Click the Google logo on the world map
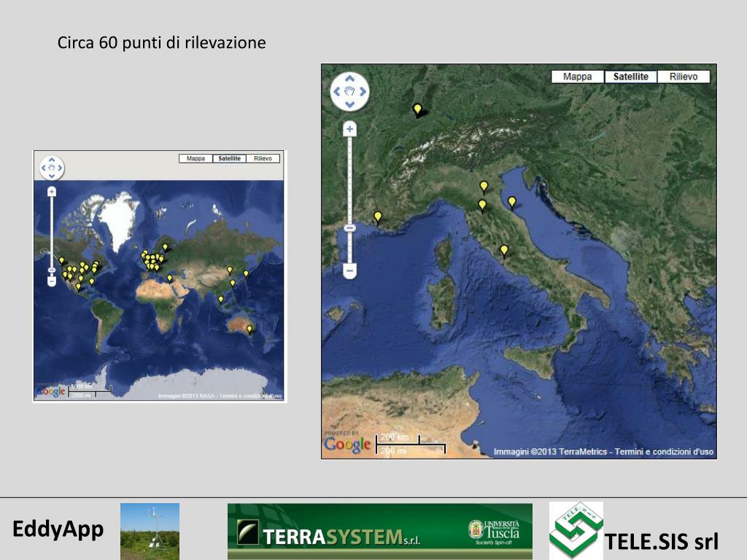This screenshot has width=747, height=560. (x=50, y=392)
